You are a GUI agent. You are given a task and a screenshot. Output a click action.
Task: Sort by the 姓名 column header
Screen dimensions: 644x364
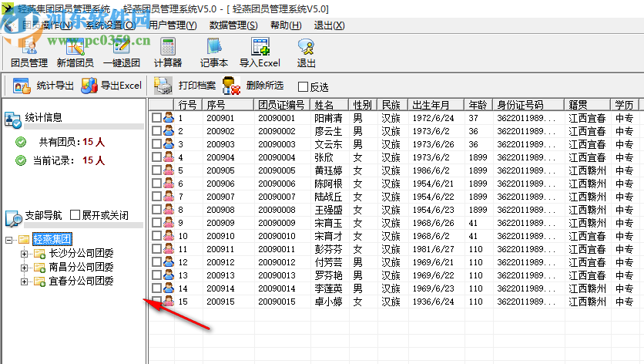coord(330,105)
